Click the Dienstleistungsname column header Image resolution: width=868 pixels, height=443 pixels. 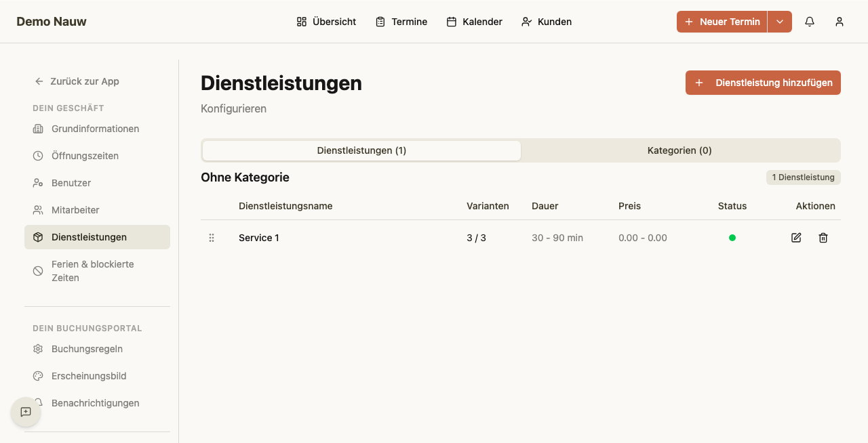[285, 206]
